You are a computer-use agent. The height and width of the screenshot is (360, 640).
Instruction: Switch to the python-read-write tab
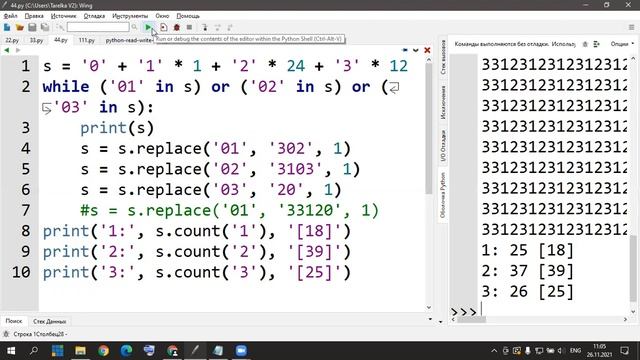pyautogui.click(x=128, y=40)
